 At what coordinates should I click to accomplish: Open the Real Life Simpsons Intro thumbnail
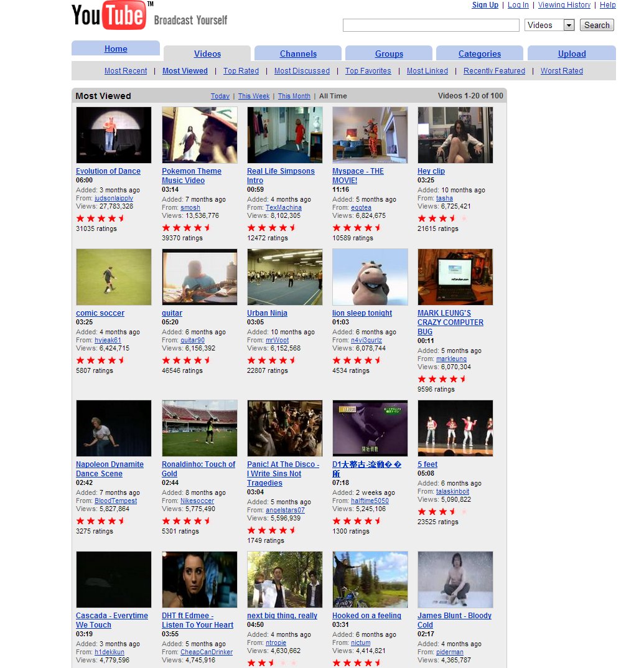pos(285,135)
